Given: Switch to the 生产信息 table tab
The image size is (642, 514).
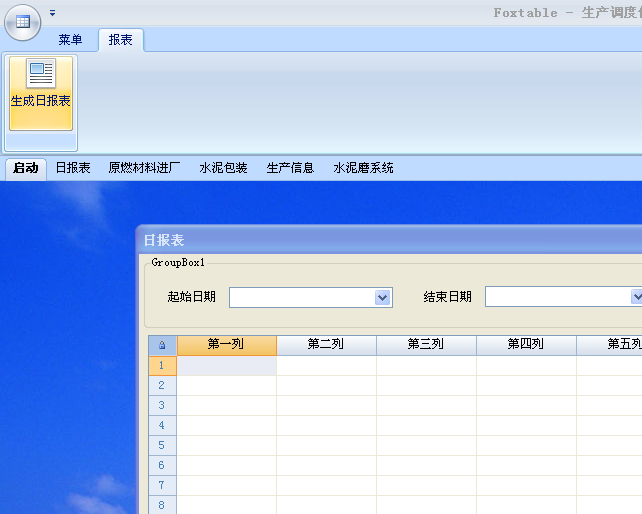Looking at the screenshot, I should (290, 168).
